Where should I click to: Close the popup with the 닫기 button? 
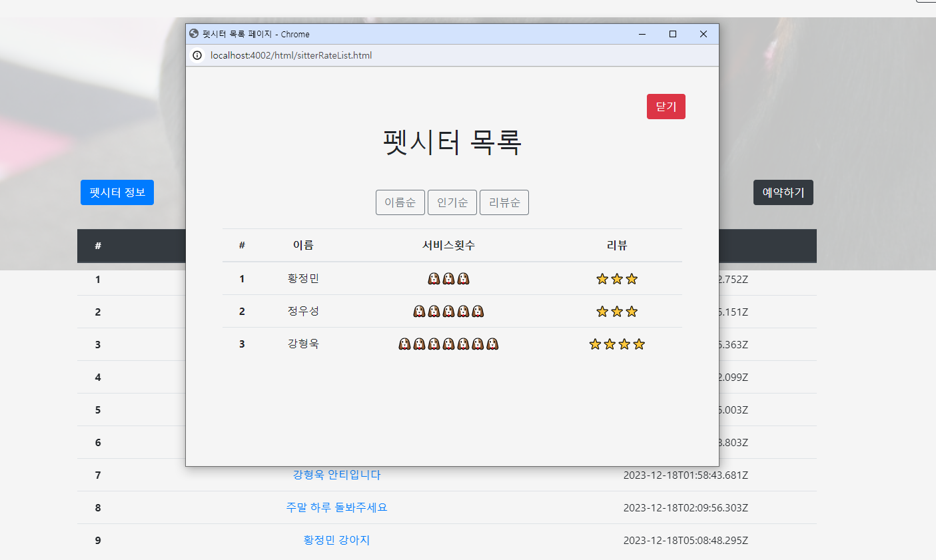[666, 107]
